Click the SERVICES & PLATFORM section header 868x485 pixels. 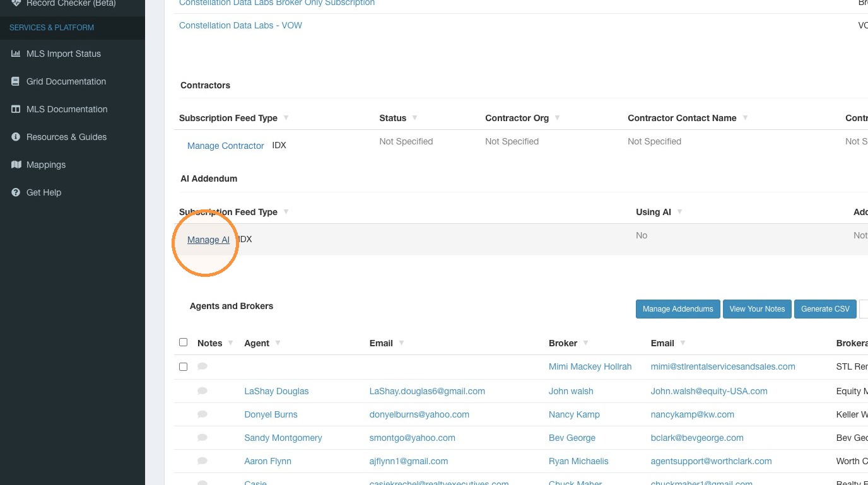click(x=52, y=28)
